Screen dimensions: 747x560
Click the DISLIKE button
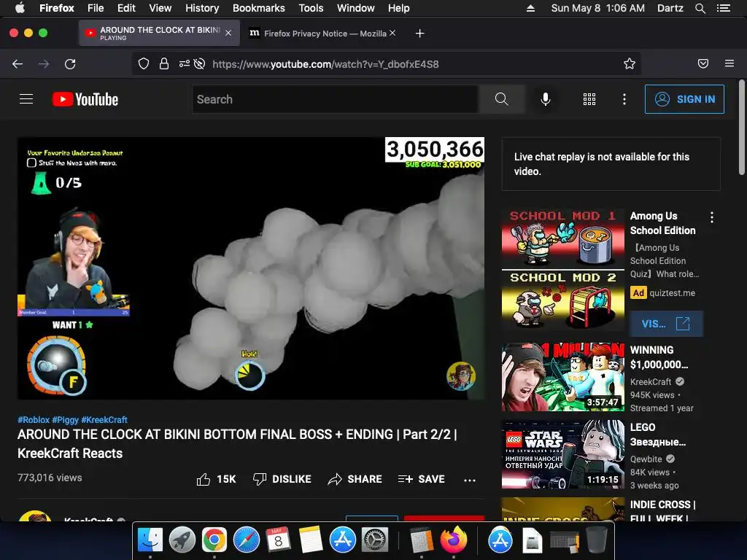tap(282, 479)
